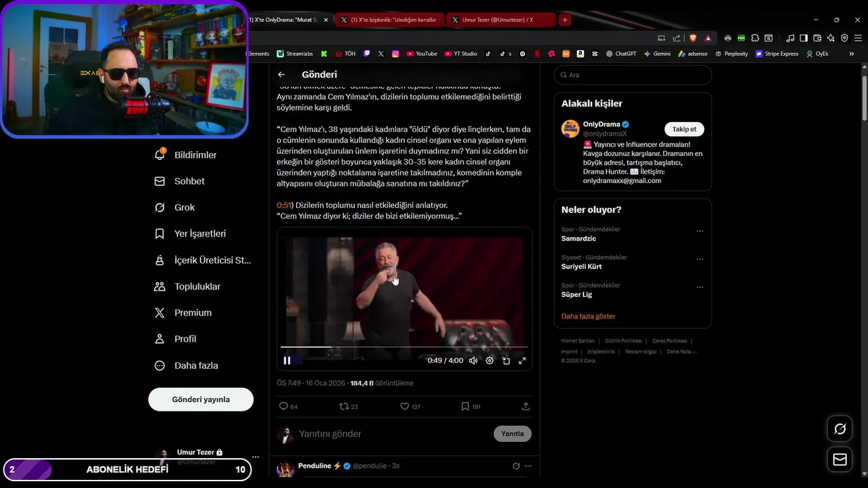
Task: Open the OnlyDrama profile name
Action: point(601,125)
